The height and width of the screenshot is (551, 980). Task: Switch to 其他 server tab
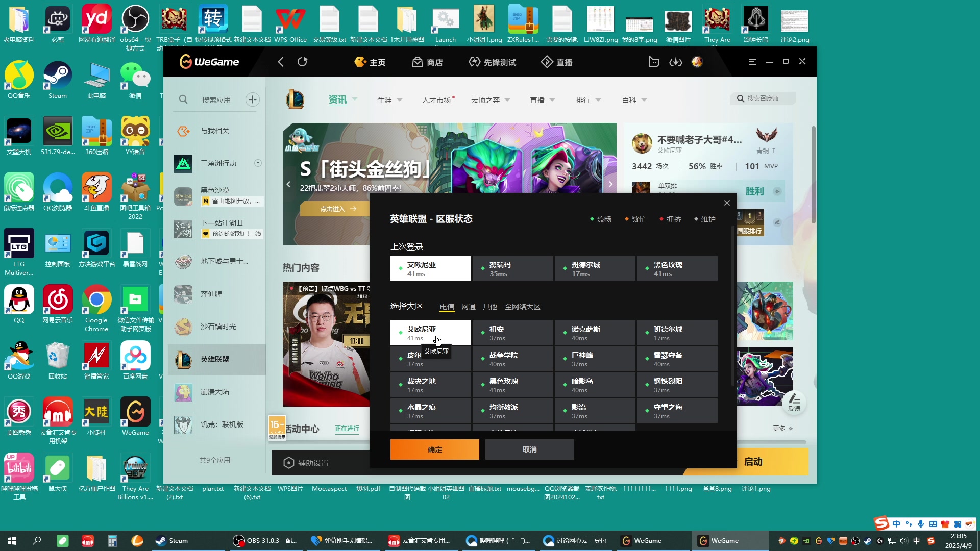(x=490, y=307)
